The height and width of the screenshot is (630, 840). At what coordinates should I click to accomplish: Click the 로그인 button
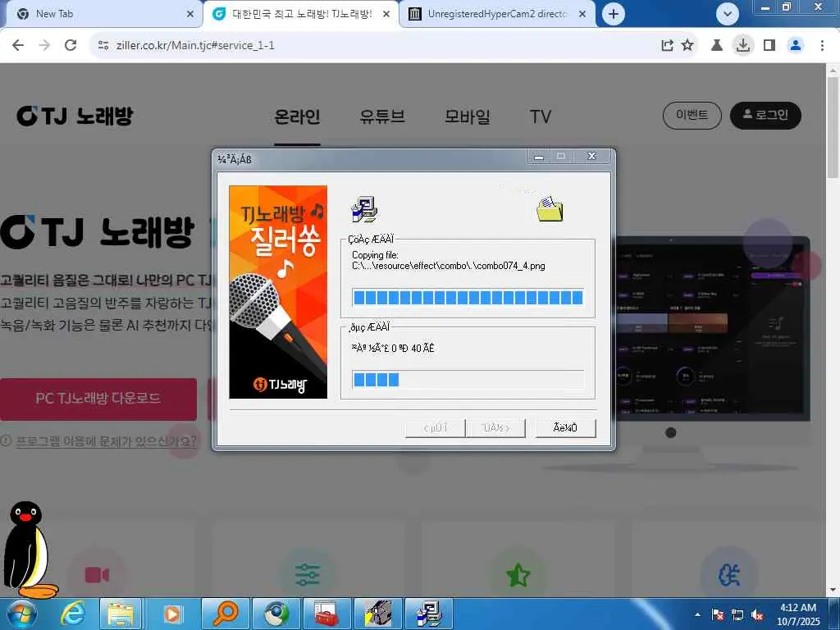(765, 115)
